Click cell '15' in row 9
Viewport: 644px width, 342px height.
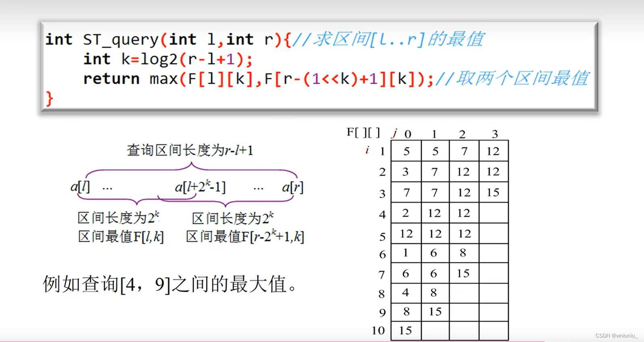coord(435,311)
